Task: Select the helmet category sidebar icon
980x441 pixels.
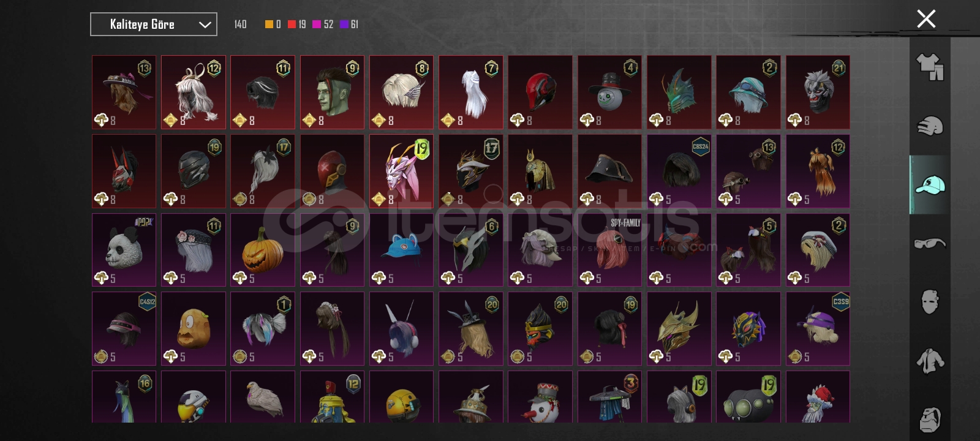Action: tap(930, 126)
